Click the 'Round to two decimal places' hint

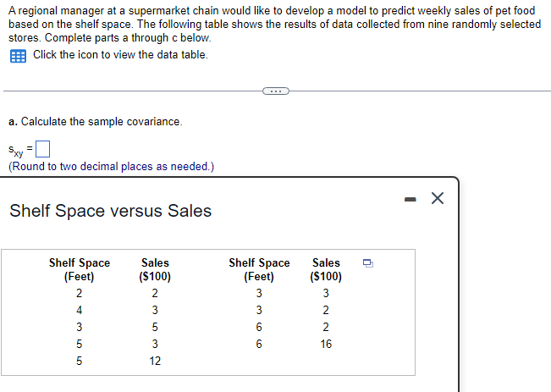pyautogui.click(x=111, y=167)
